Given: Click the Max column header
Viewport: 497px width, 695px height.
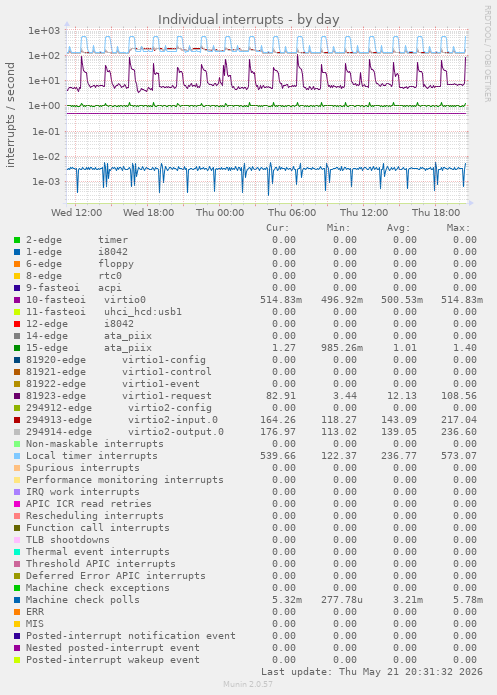Looking at the screenshot, I should click(458, 228).
